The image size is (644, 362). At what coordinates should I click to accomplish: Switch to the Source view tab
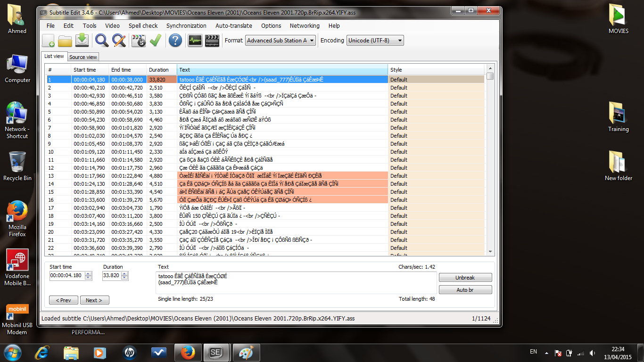coord(83,57)
